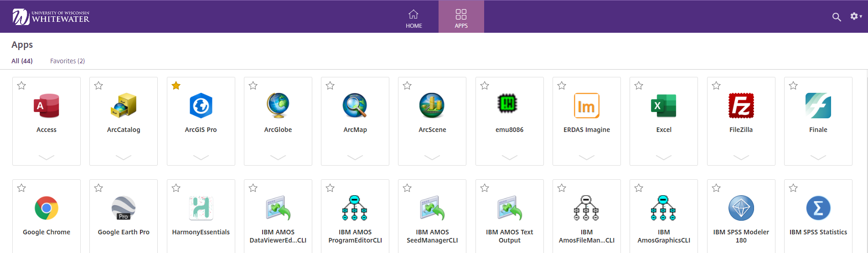Image resolution: width=868 pixels, height=253 pixels.
Task: Expand the ERDAS Imagine card chevron
Action: (587, 157)
